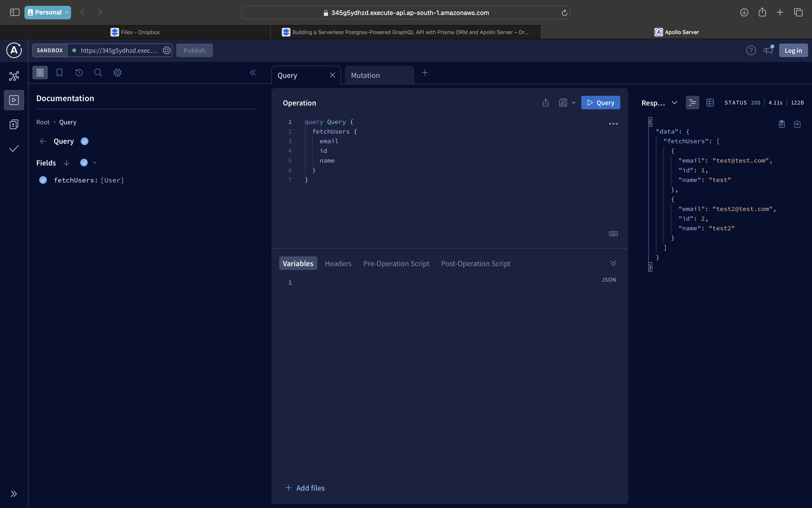Click the SANDBOX label
Screen dimensions: 812x508
pos(50,50)
